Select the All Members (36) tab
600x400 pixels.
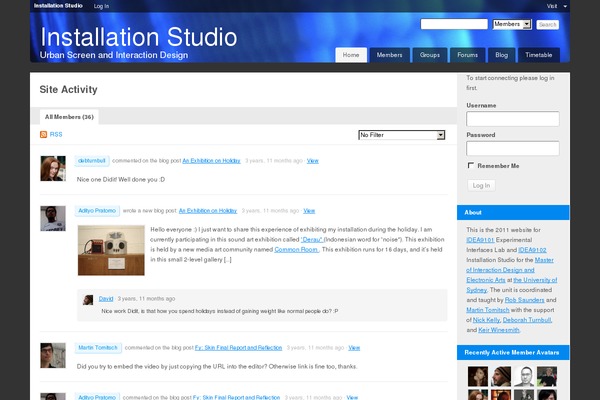pyautogui.click(x=69, y=117)
